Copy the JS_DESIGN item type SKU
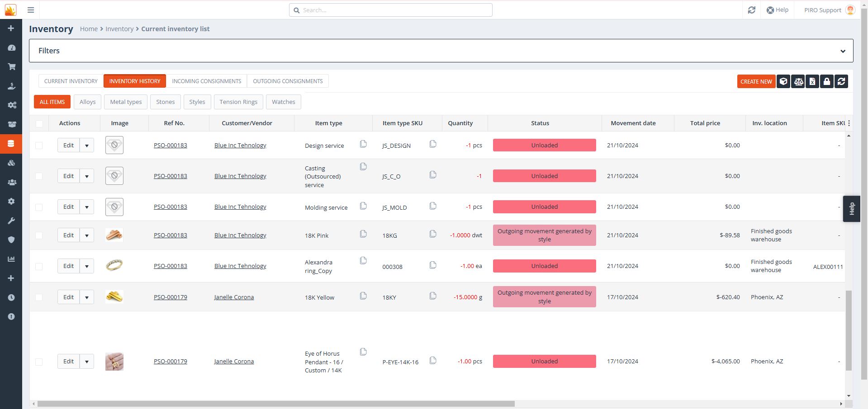The height and width of the screenshot is (409, 868). pyautogui.click(x=433, y=144)
